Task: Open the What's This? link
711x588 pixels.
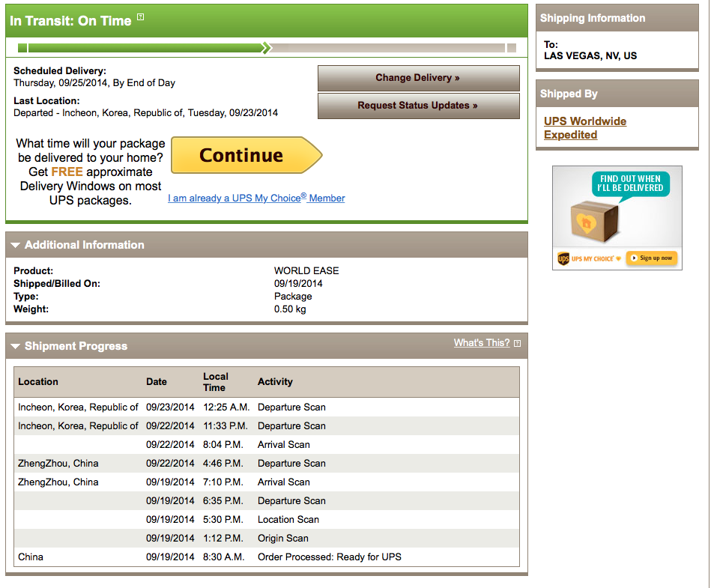Action: point(482,343)
